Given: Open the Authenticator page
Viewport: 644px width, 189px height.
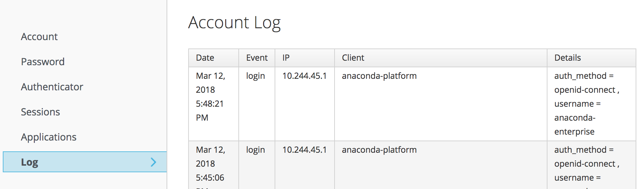Looking at the screenshot, I should pos(52,87).
